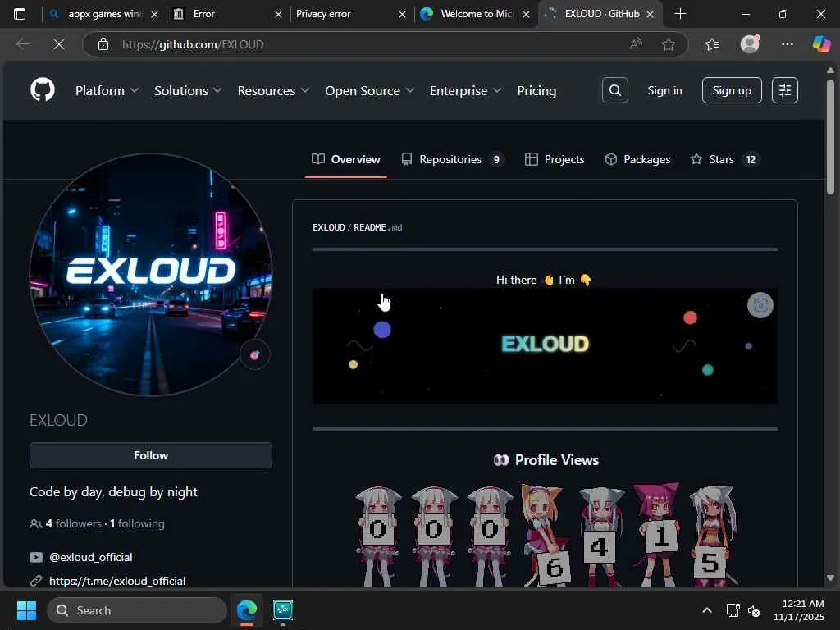Open the t.me/exloud_official link
The width and height of the screenshot is (840, 630).
[x=117, y=581]
